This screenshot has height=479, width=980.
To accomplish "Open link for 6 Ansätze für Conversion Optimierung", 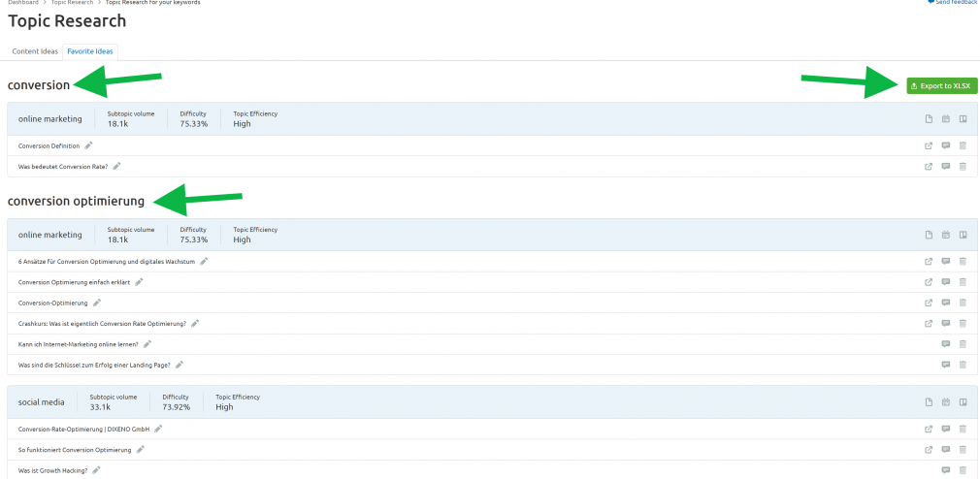I will (929, 261).
